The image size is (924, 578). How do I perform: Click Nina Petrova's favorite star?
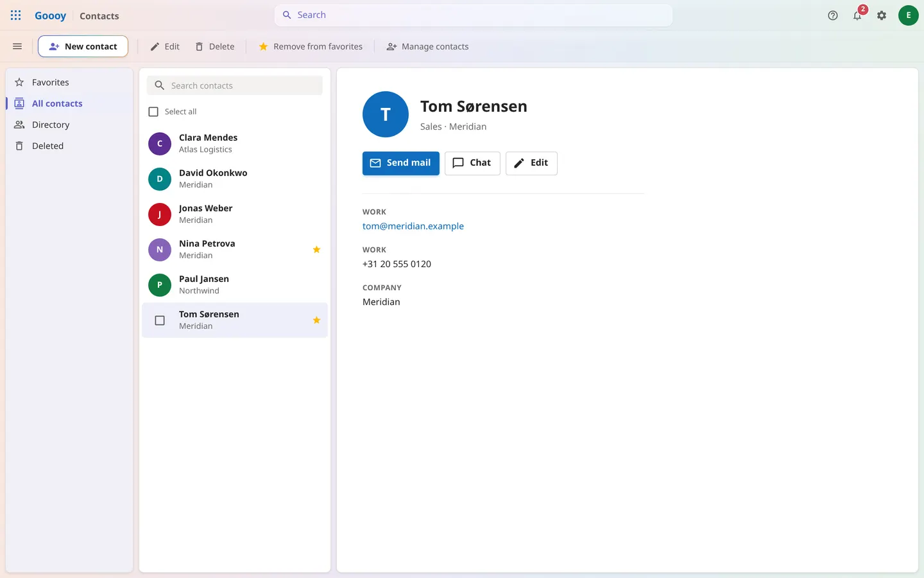coord(316,250)
